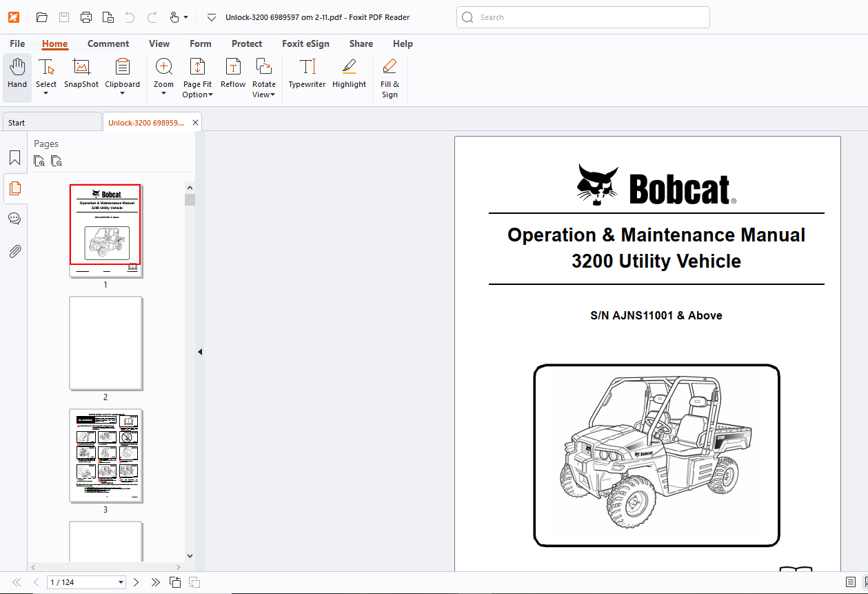Click the thumbnail panel scroll-down arrow
Image resolution: width=868 pixels, height=594 pixels.
(190, 555)
